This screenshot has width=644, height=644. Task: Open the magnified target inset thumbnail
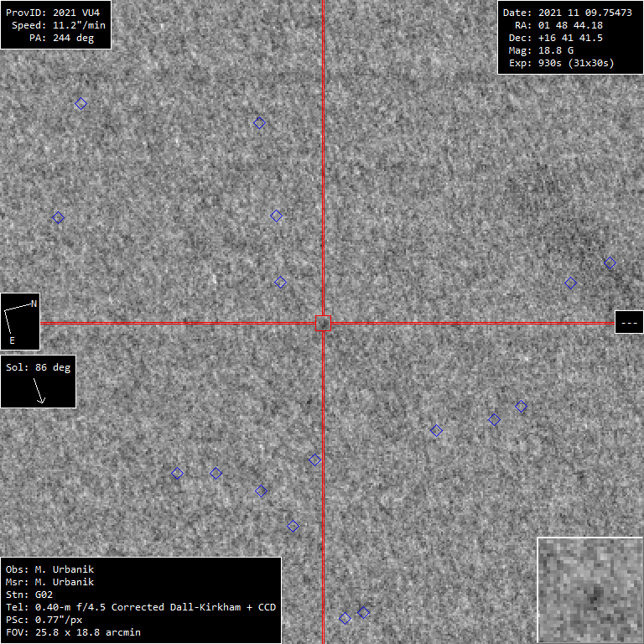[590, 590]
